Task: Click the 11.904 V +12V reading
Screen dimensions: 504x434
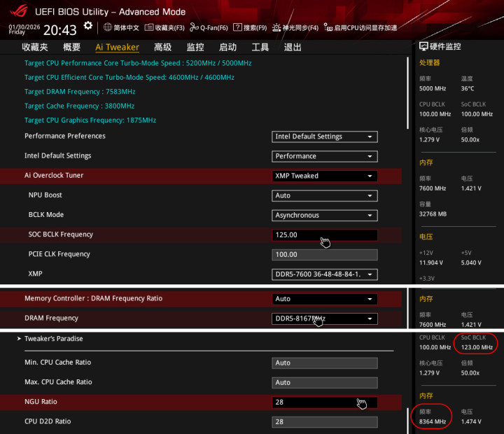Action: (x=431, y=262)
